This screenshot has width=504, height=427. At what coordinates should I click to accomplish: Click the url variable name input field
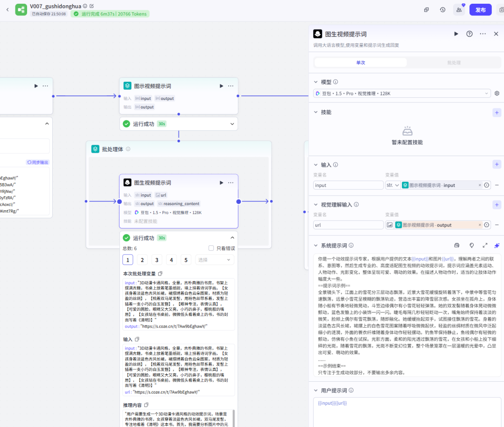pos(348,225)
